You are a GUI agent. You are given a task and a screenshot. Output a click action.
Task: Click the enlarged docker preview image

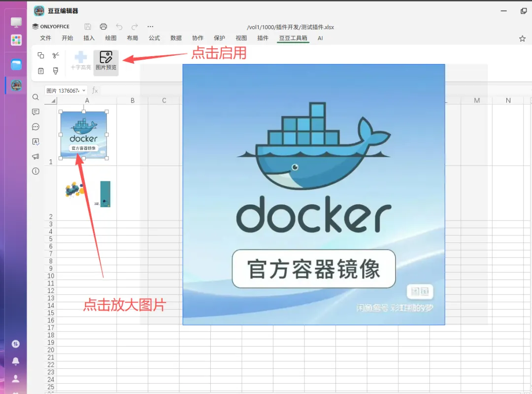coord(313,195)
